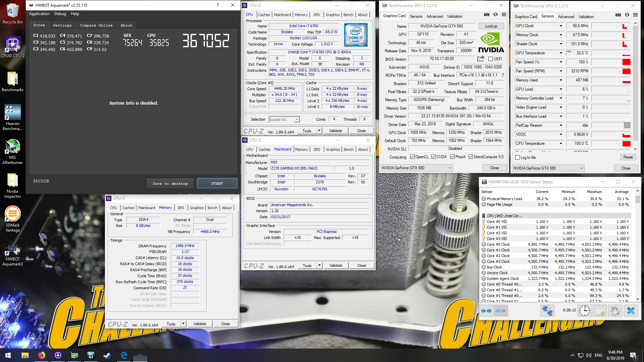Launch MSI Afterburner desktop shortcut
This screenshot has width=644, height=362.
(x=12, y=152)
